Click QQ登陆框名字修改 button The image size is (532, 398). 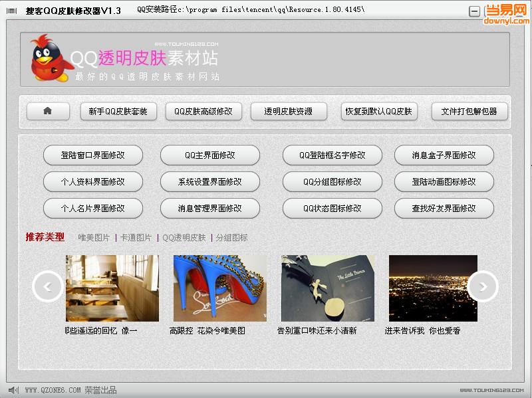332,155
